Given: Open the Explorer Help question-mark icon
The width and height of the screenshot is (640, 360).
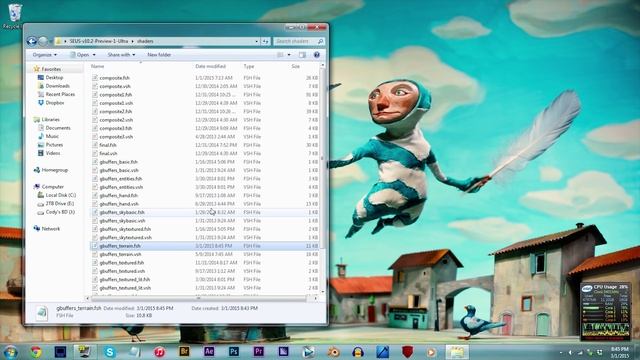Looking at the screenshot, I should 317,55.
